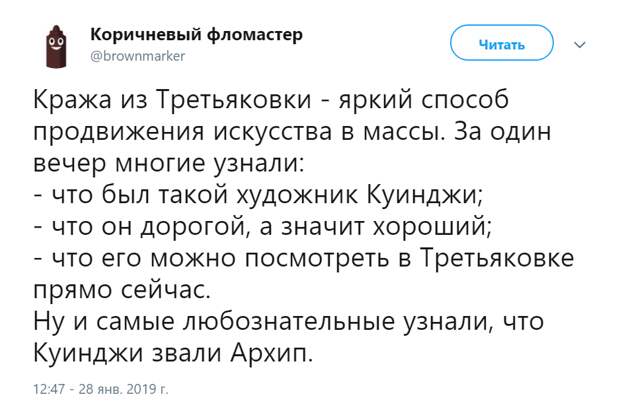Click the @brownmarker handle
620x409 pixels.
click(138, 56)
